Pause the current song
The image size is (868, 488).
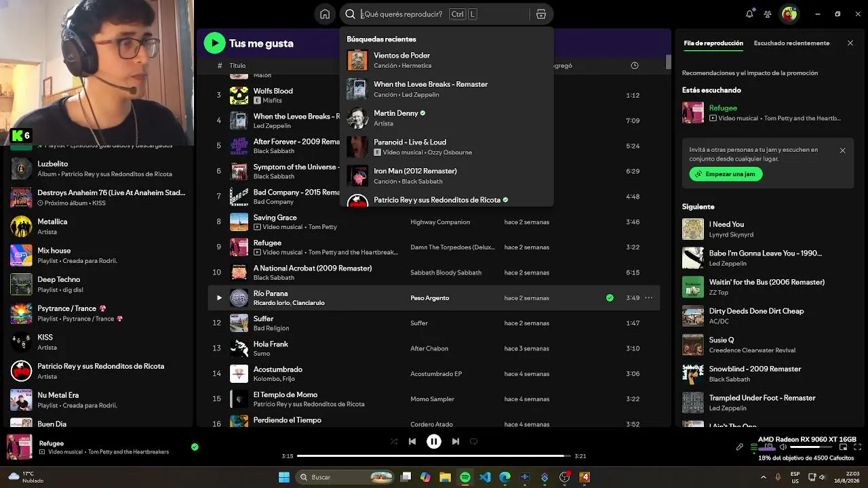434,441
